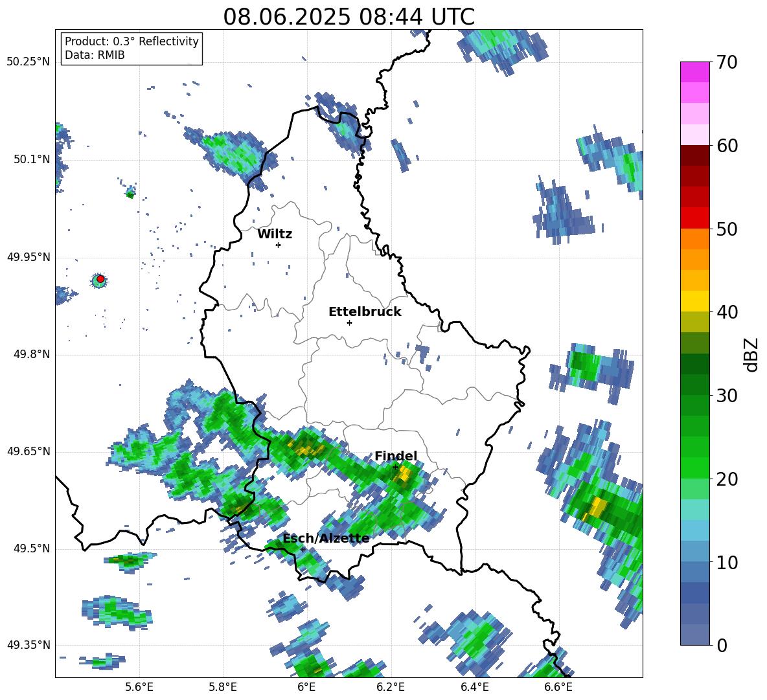767x700 pixels.
Task: Click the 5.8°E longitude axis label
Action: (x=223, y=687)
